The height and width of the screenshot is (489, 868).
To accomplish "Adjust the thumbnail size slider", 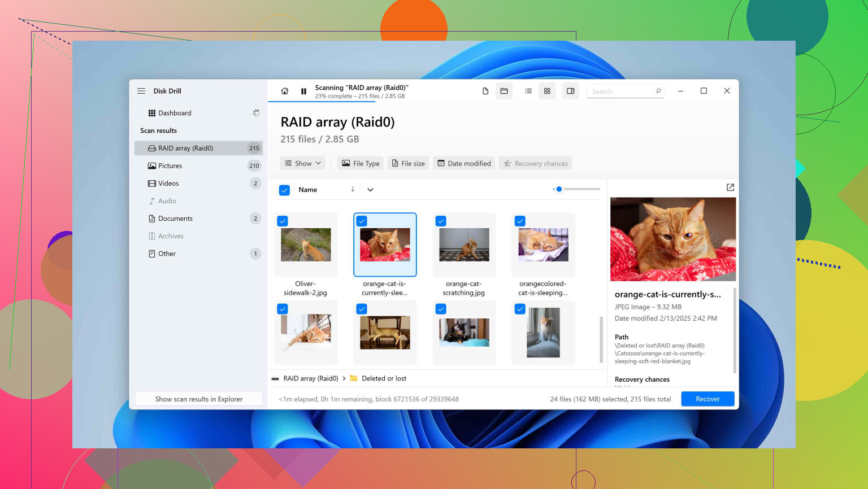I will (x=559, y=189).
